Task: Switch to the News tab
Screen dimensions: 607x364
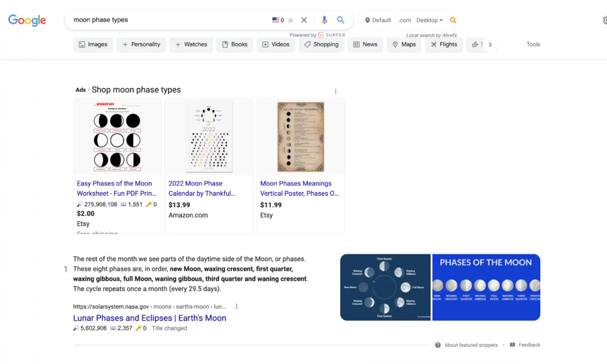Action: point(365,44)
